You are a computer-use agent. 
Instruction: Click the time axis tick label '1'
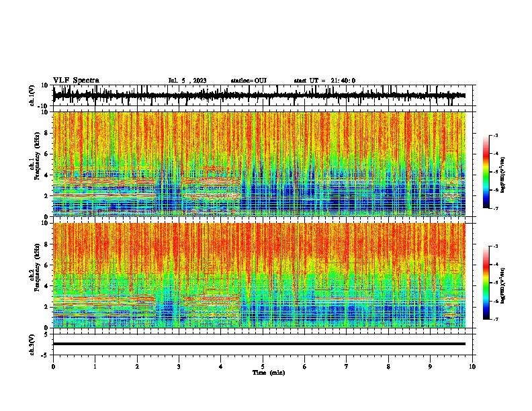[x=95, y=367]
